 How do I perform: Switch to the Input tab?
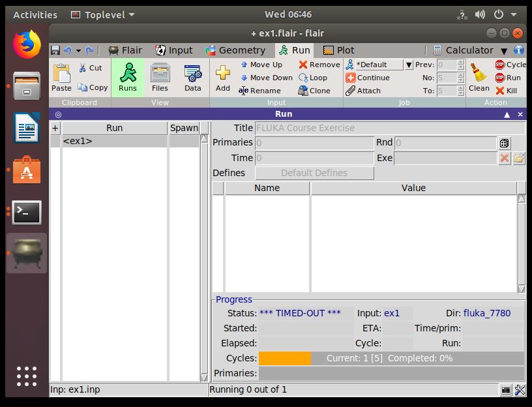pyautogui.click(x=173, y=50)
